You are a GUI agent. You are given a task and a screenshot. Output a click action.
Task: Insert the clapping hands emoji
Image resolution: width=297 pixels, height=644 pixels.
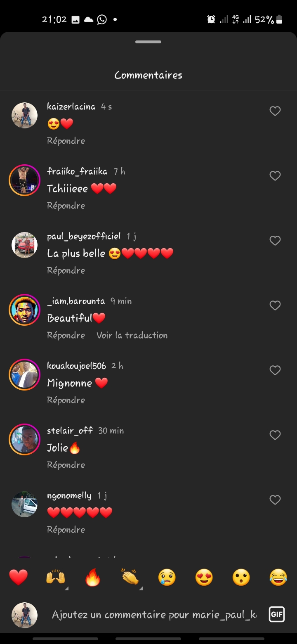(130, 577)
